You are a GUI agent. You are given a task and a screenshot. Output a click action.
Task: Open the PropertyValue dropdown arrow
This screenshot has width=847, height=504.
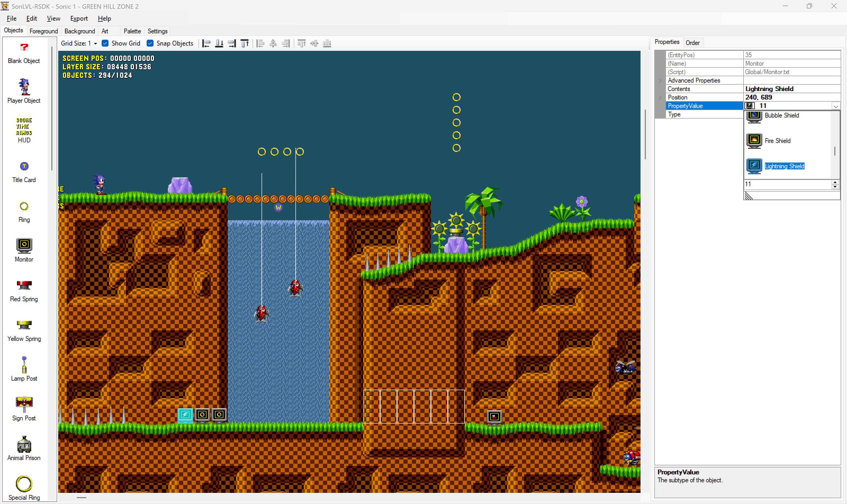[x=836, y=106]
